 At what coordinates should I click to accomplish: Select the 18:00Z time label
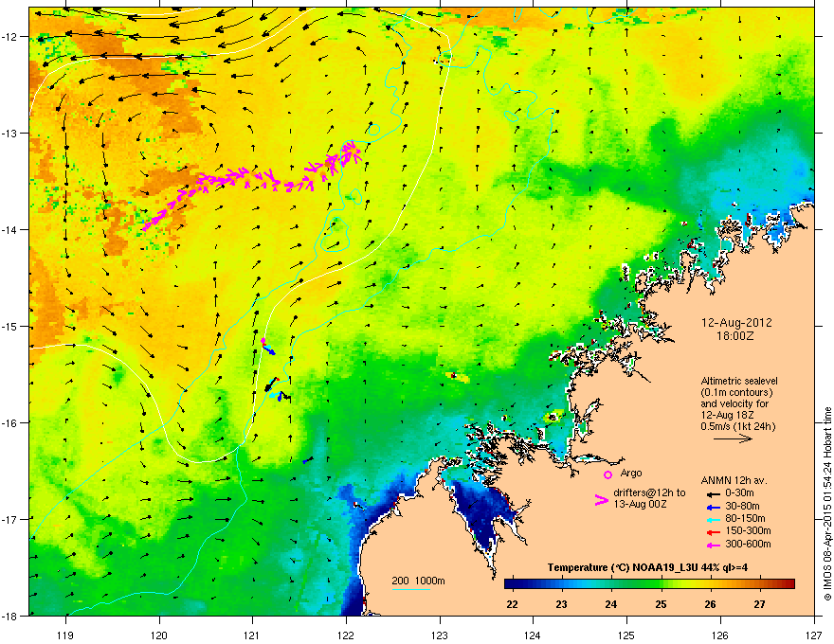[x=735, y=336]
